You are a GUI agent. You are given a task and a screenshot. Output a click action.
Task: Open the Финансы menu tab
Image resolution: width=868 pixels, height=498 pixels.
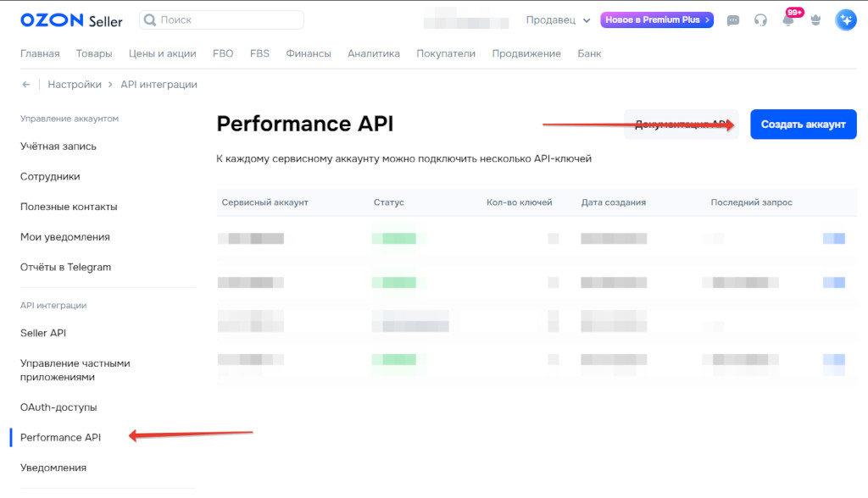[309, 53]
